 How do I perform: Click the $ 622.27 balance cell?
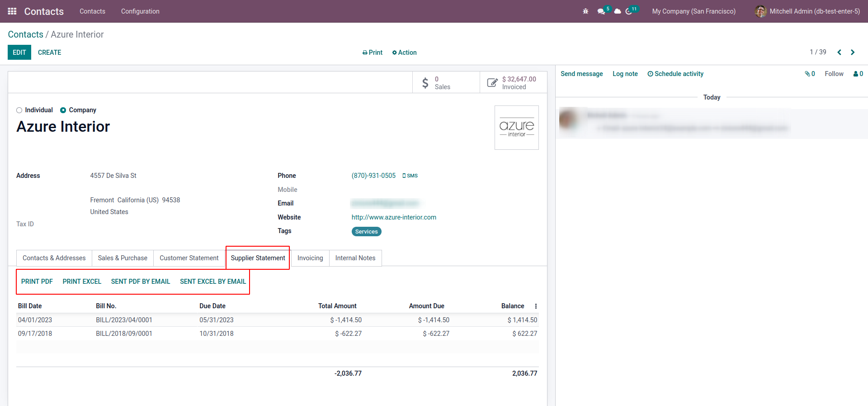[524, 334]
